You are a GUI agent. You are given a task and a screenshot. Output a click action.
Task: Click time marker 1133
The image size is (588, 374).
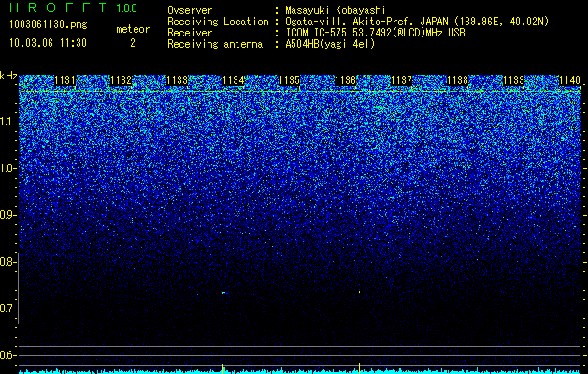(177, 80)
